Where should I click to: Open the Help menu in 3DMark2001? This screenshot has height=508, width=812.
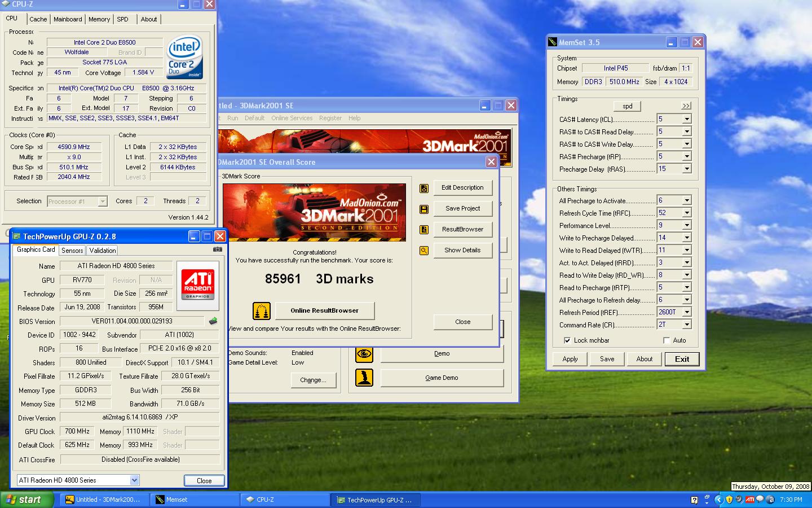click(x=355, y=118)
